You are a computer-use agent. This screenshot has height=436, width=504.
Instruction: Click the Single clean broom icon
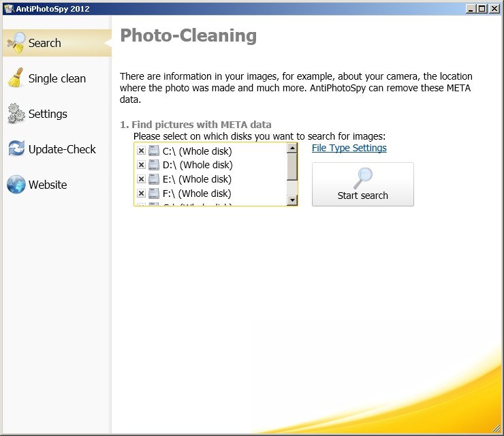pos(16,78)
